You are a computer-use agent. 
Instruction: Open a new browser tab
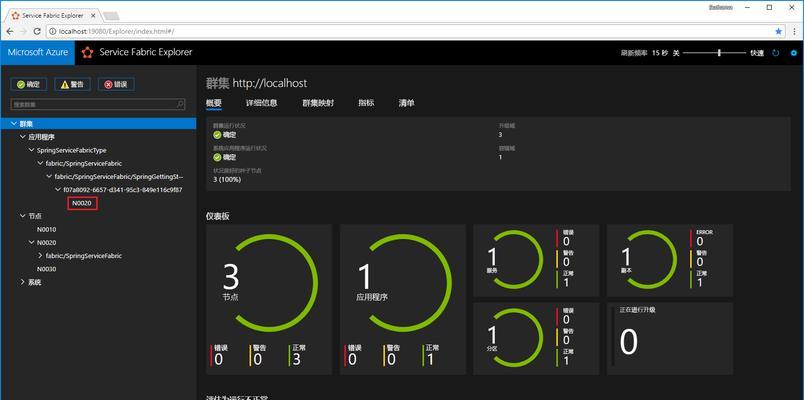pos(111,16)
